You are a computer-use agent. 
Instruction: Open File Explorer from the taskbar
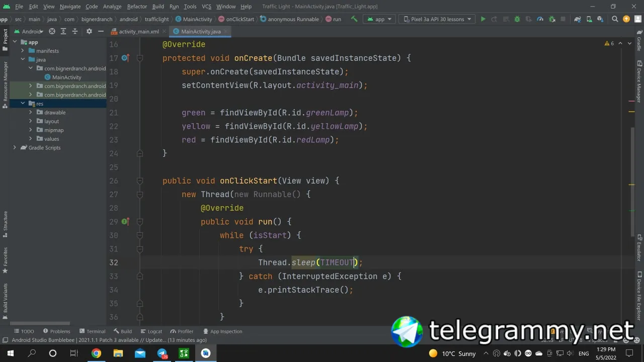tap(118, 353)
